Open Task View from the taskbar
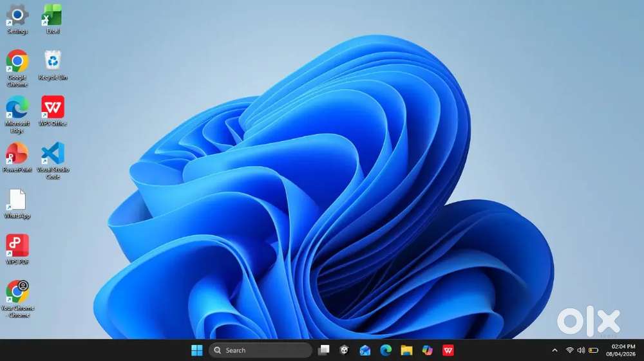Image resolution: width=644 pixels, height=361 pixels. click(x=324, y=350)
